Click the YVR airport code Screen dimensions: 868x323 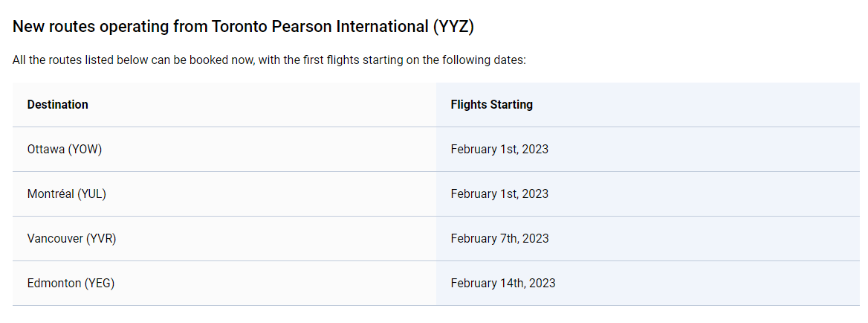[101, 238]
